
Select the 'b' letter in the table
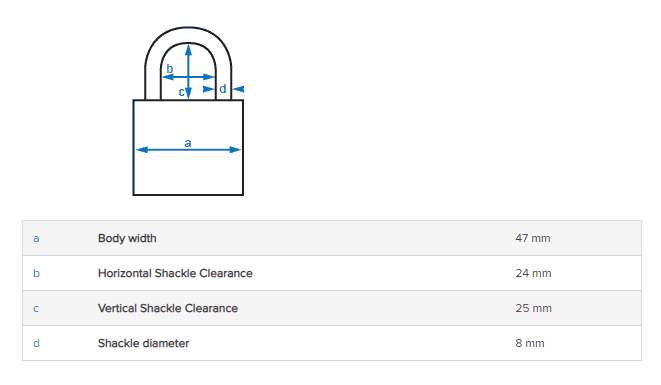pos(36,273)
